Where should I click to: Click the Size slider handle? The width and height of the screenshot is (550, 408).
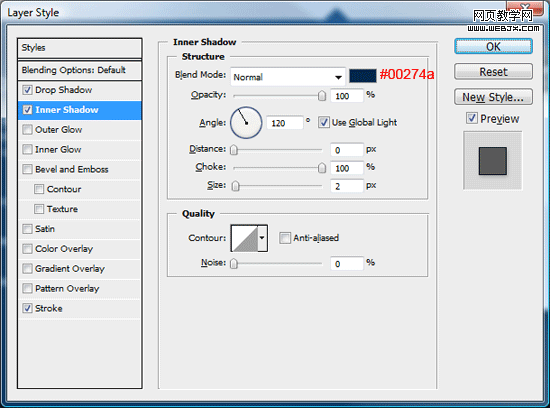click(236, 186)
